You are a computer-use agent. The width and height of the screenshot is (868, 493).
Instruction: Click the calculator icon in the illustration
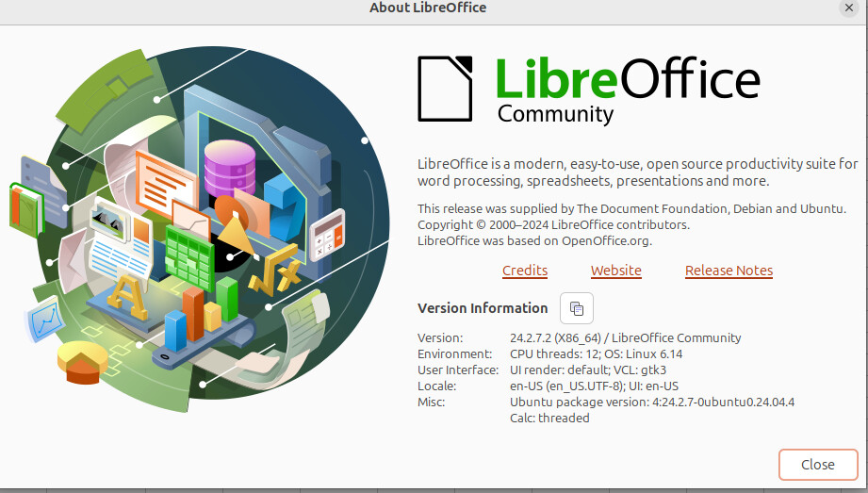coord(327,235)
